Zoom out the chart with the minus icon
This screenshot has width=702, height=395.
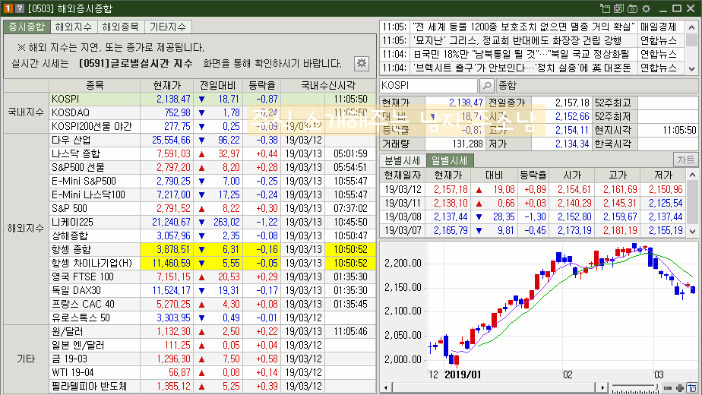click(x=668, y=388)
